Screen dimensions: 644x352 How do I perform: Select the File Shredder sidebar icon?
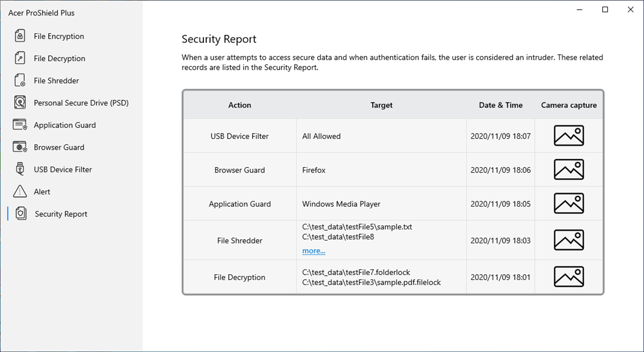tap(20, 81)
